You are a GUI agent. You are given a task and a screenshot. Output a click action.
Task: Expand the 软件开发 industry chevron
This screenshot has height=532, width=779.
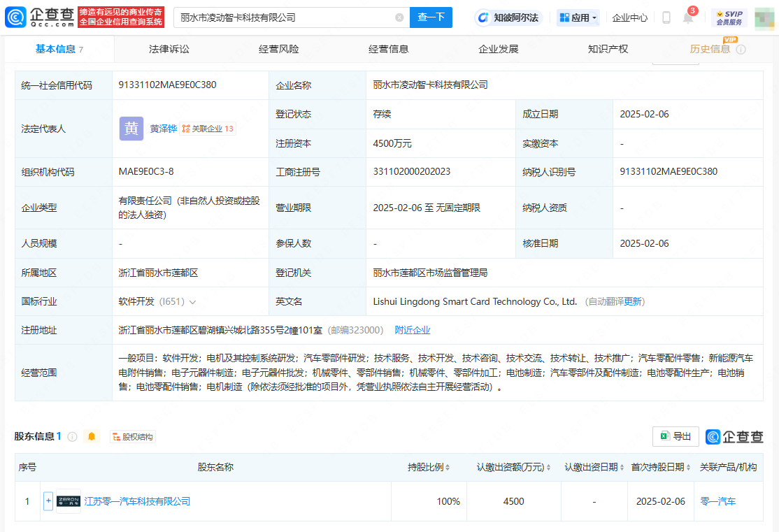point(193,302)
